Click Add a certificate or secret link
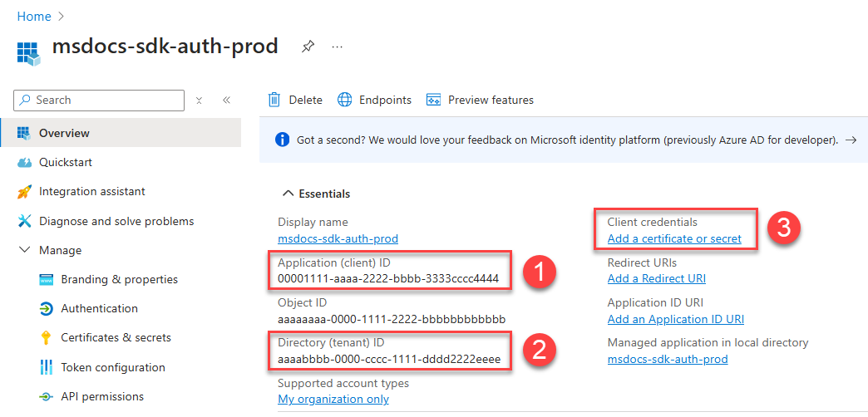 point(674,239)
